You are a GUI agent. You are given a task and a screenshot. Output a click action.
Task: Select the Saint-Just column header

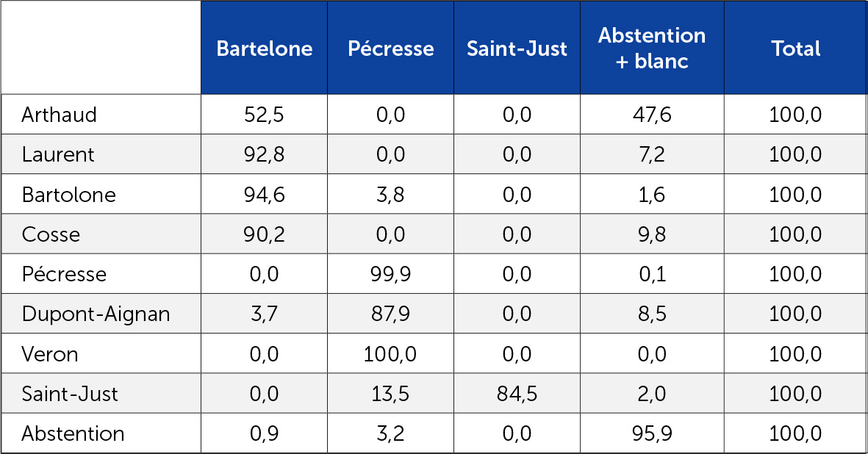pos(517,48)
